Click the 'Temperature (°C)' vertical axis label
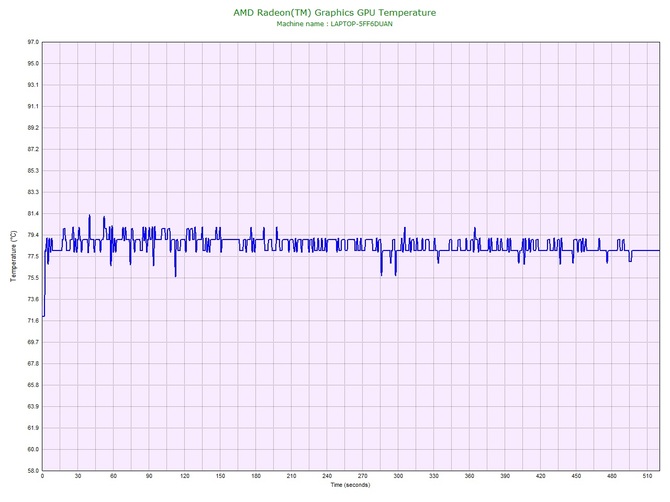670x502 pixels. coord(13,256)
